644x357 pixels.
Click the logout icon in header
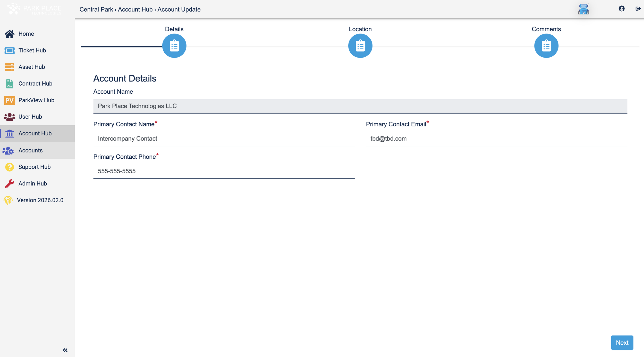[x=638, y=9]
